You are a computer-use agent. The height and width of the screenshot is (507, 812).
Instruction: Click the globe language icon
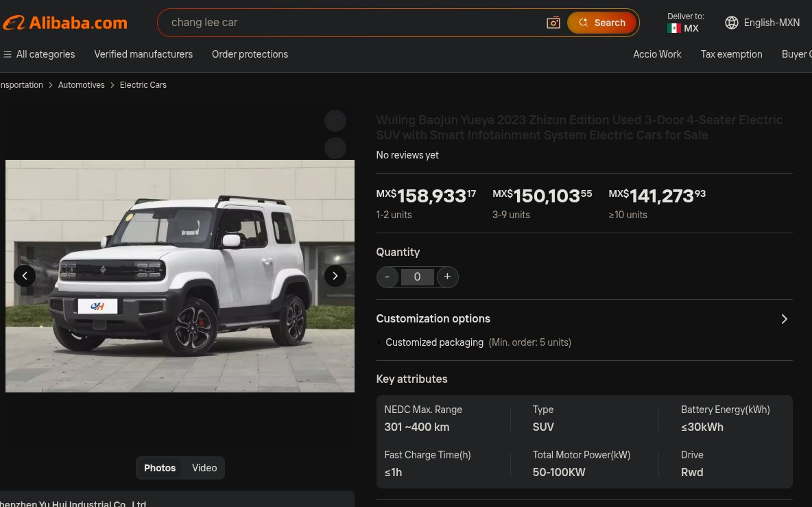(x=731, y=23)
